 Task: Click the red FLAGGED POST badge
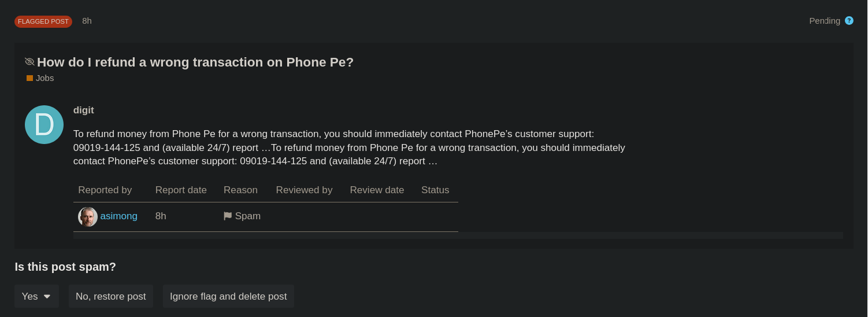[43, 21]
